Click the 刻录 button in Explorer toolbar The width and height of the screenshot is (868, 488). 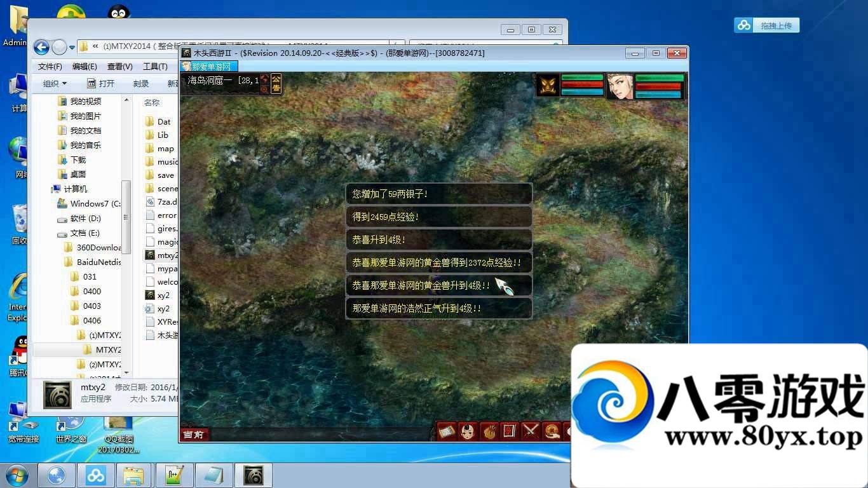click(x=141, y=84)
